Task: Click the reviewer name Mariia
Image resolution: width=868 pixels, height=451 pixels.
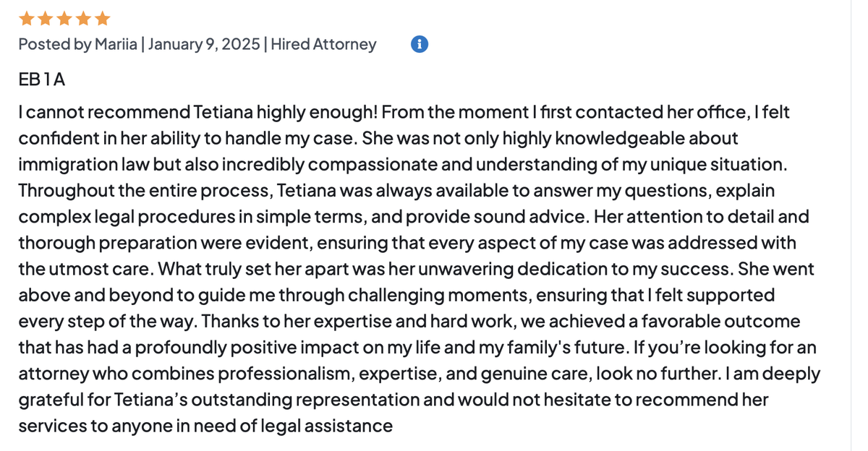Action: coord(115,45)
